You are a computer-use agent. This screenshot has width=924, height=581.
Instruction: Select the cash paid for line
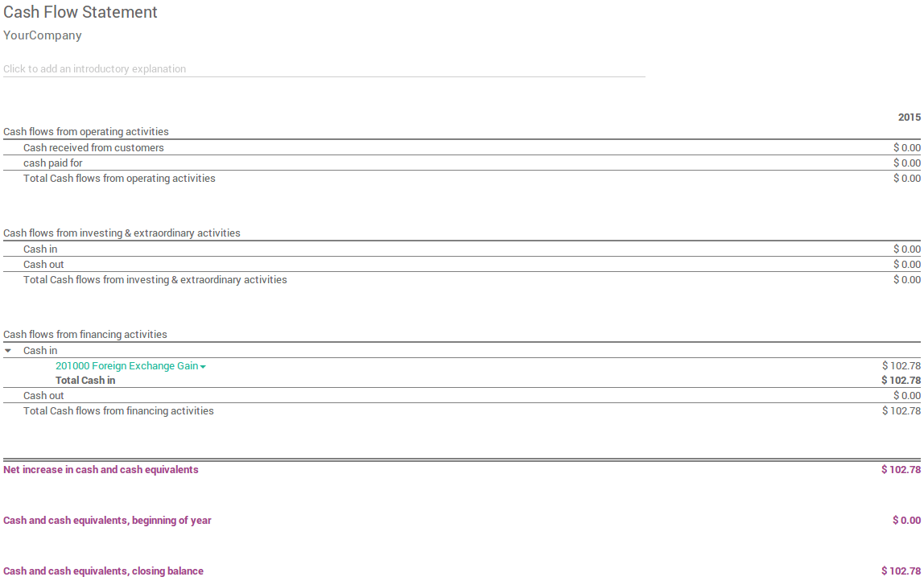pyautogui.click(x=53, y=163)
